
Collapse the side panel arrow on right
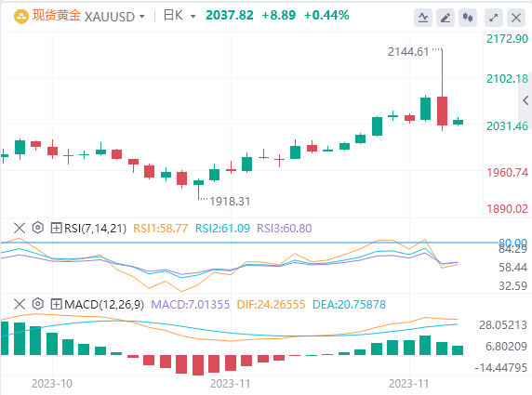pos(525,100)
